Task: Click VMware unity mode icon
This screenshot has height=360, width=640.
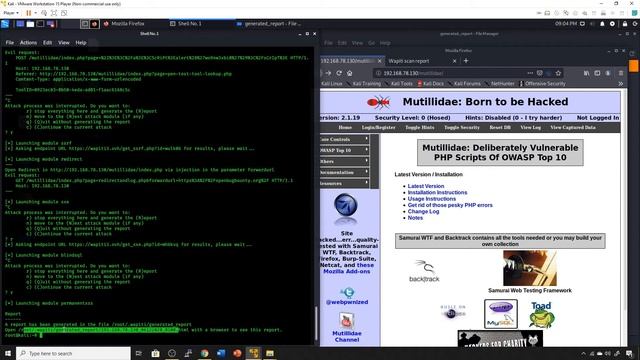Action: click(x=64, y=13)
